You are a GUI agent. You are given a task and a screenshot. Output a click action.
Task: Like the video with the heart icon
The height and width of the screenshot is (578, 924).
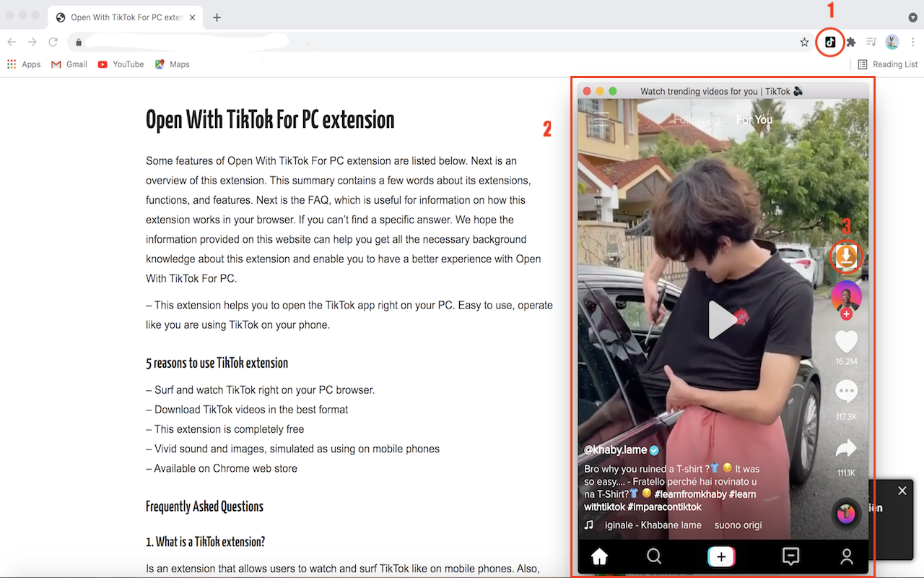(x=846, y=341)
